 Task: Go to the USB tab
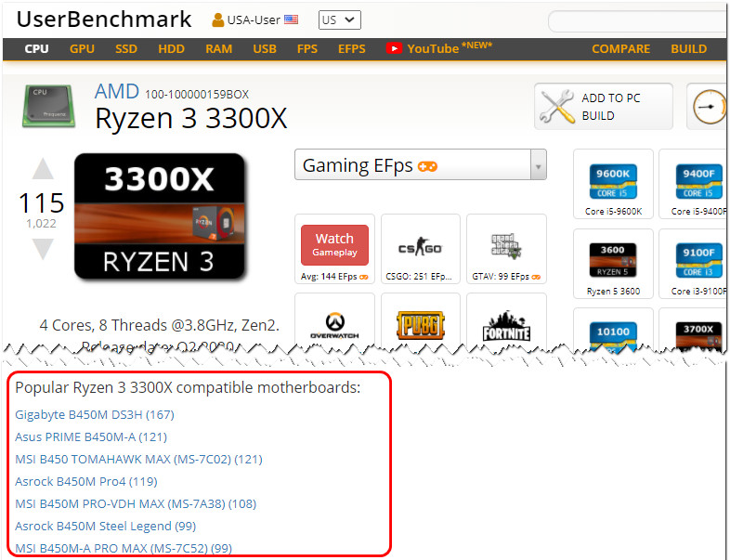[265, 49]
